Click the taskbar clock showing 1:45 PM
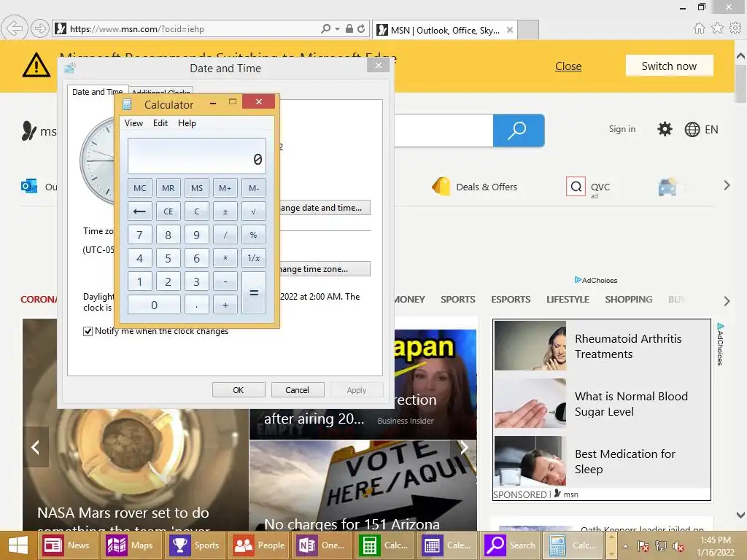The height and width of the screenshot is (560, 747). coord(715,546)
